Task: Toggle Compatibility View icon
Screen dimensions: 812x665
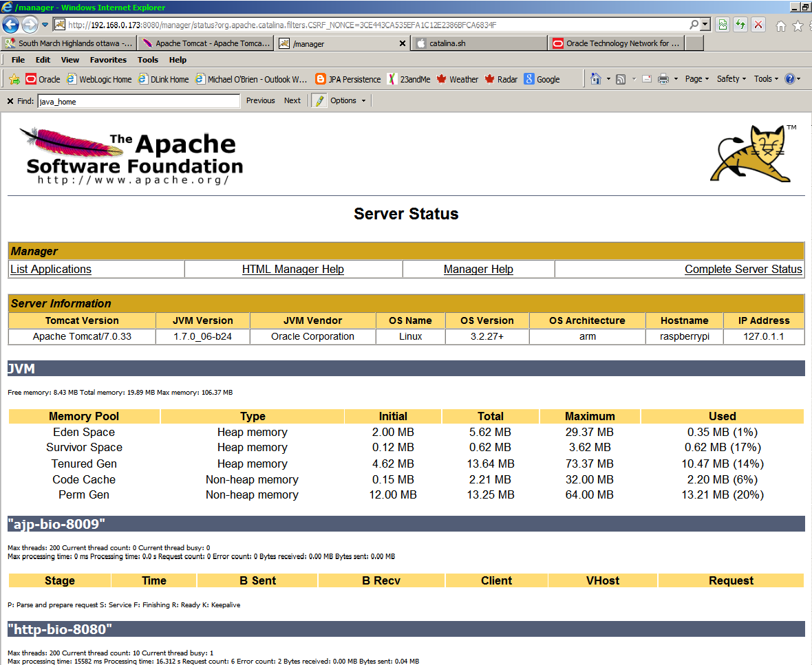Action: pos(723,24)
